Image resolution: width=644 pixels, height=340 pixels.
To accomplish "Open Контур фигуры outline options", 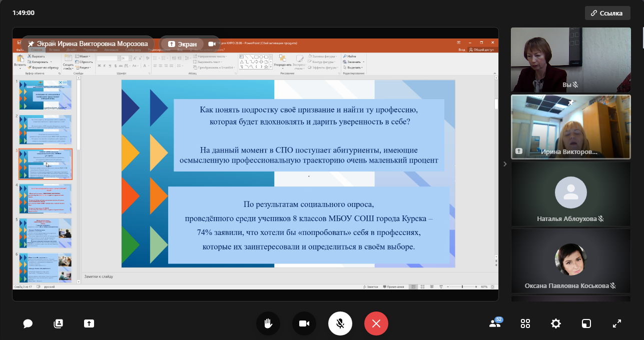I will (x=322, y=62).
